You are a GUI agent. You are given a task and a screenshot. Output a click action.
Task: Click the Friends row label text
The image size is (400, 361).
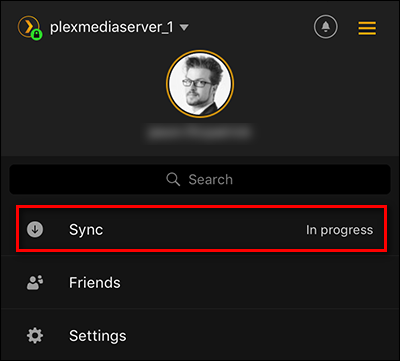point(95,283)
